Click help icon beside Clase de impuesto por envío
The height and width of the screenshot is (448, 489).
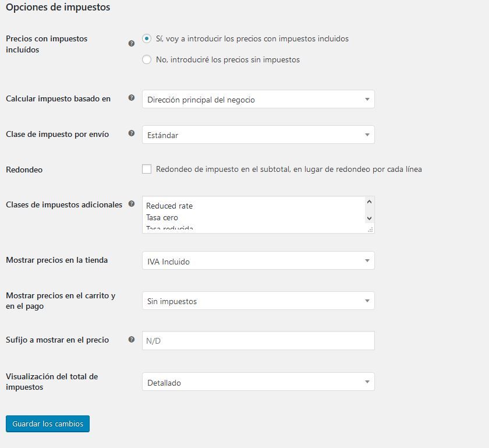point(132,133)
